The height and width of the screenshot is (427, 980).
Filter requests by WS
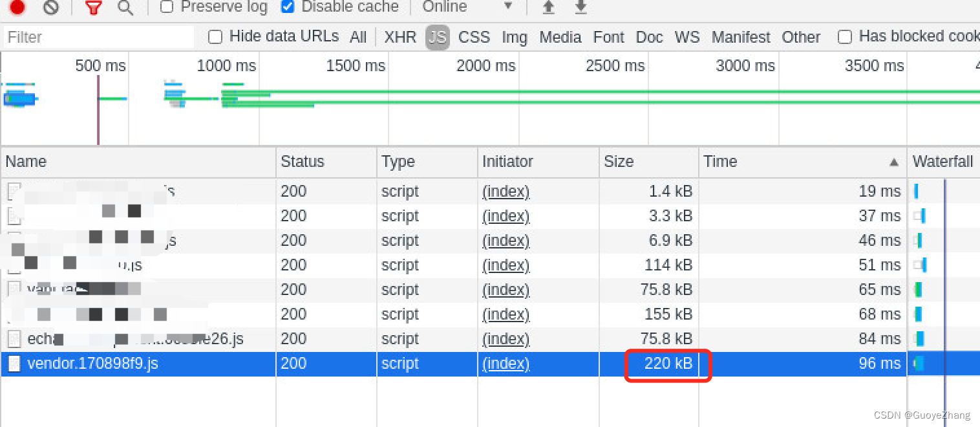click(x=687, y=38)
